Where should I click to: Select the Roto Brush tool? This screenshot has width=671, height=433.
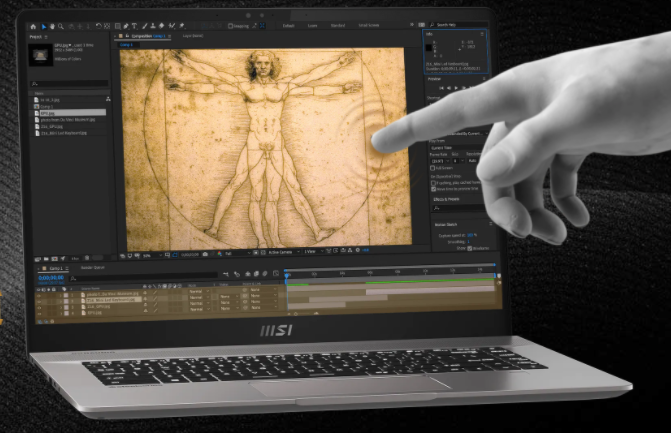pos(171,26)
